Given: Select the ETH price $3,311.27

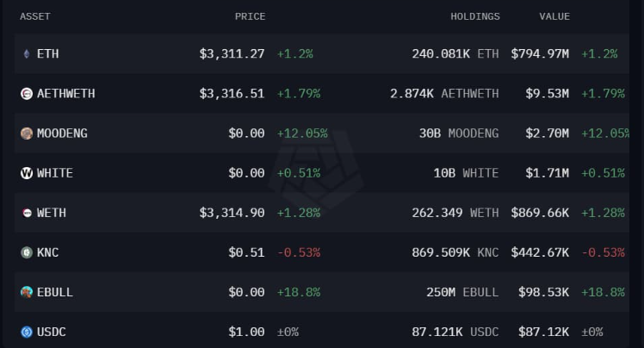Looking at the screenshot, I should click(x=232, y=54).
